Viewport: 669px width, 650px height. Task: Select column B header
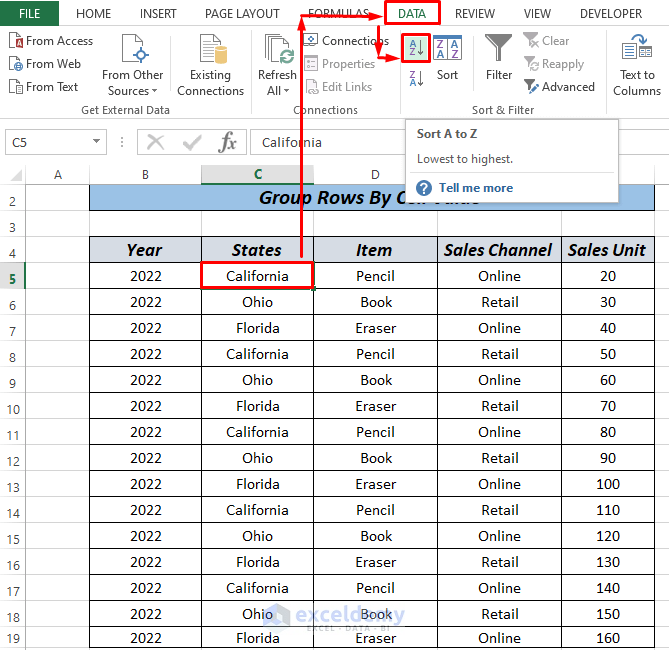click(x=145, y=175)
